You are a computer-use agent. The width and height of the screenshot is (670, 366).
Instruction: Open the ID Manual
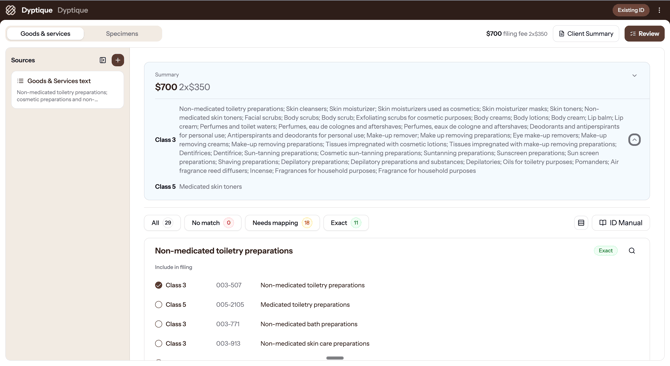click(621, 223)
